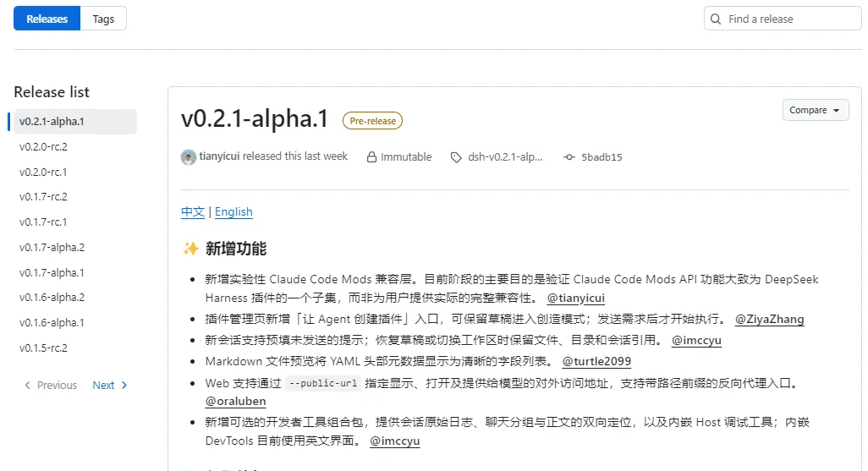The width and height of the screenshot is (868, 471).
Task: Click the Next chevron arrow icon
Action: click(x=124, y=386)
